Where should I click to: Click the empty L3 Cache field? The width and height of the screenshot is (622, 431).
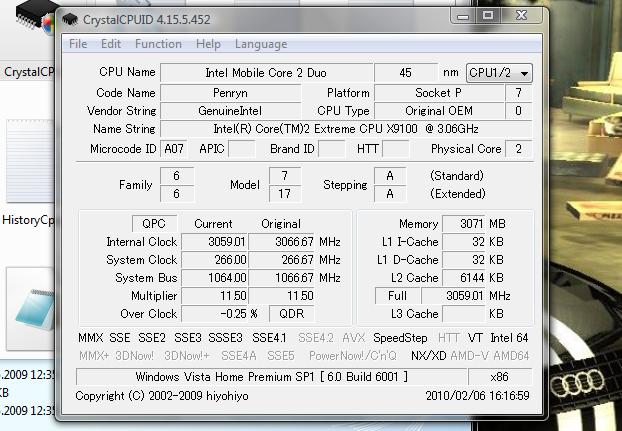click(463, 314)
